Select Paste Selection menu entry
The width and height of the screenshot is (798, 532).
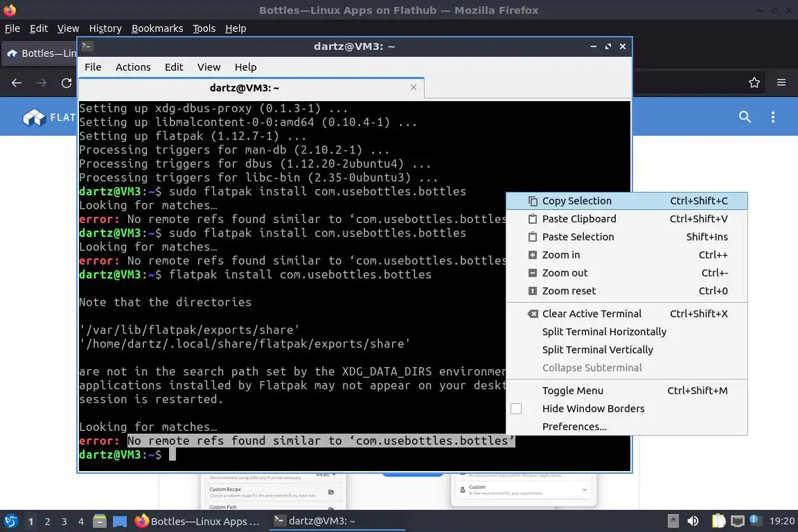tap(626, 237)
